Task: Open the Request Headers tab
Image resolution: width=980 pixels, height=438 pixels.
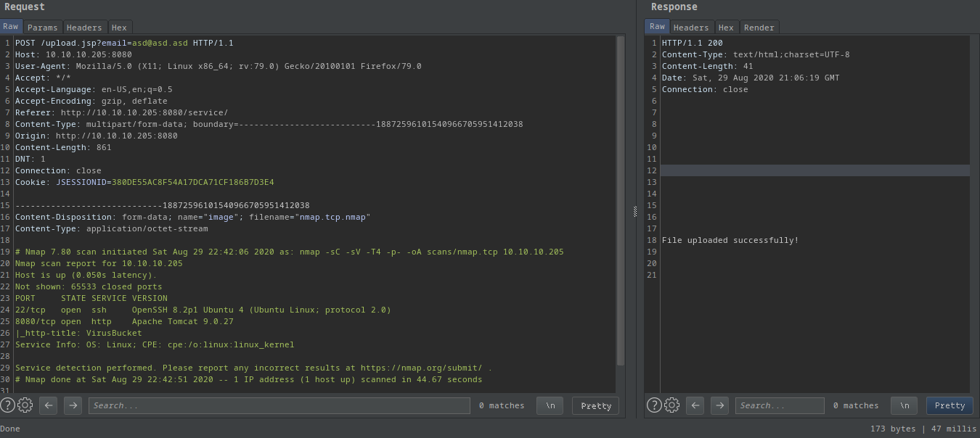Action: click(84, 28)
